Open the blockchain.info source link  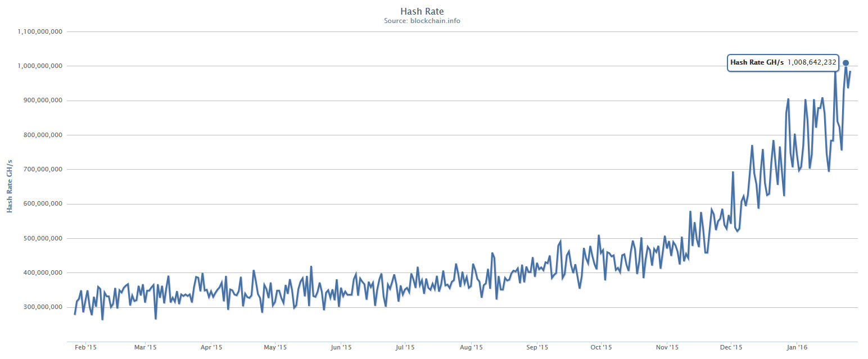(435, 21)
